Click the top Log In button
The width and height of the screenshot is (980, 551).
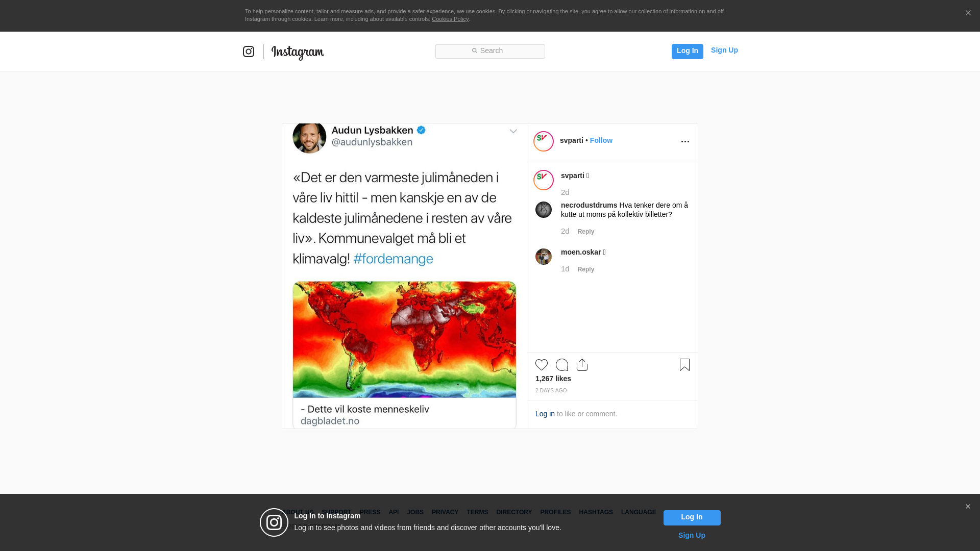687,51
